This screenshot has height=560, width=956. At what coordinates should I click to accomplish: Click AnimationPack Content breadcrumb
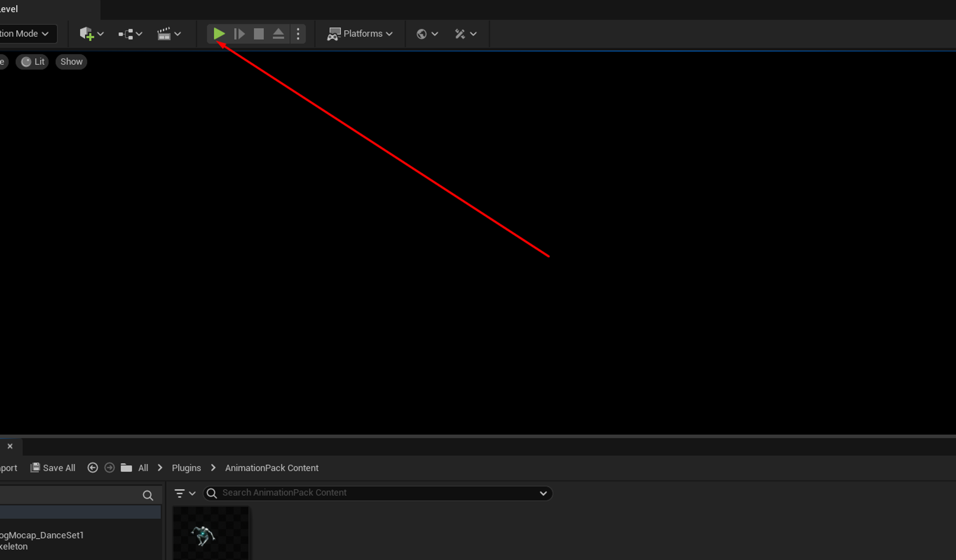(272, 468)
